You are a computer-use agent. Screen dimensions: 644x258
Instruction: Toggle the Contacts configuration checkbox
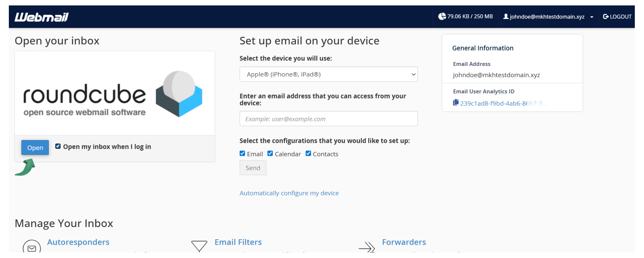(x=308, y=154)
